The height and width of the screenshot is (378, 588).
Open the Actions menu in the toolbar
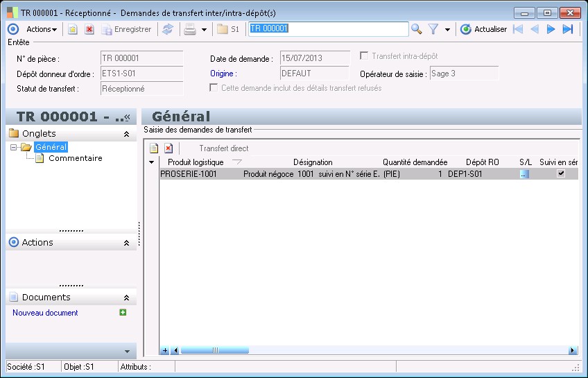point(42,29)
